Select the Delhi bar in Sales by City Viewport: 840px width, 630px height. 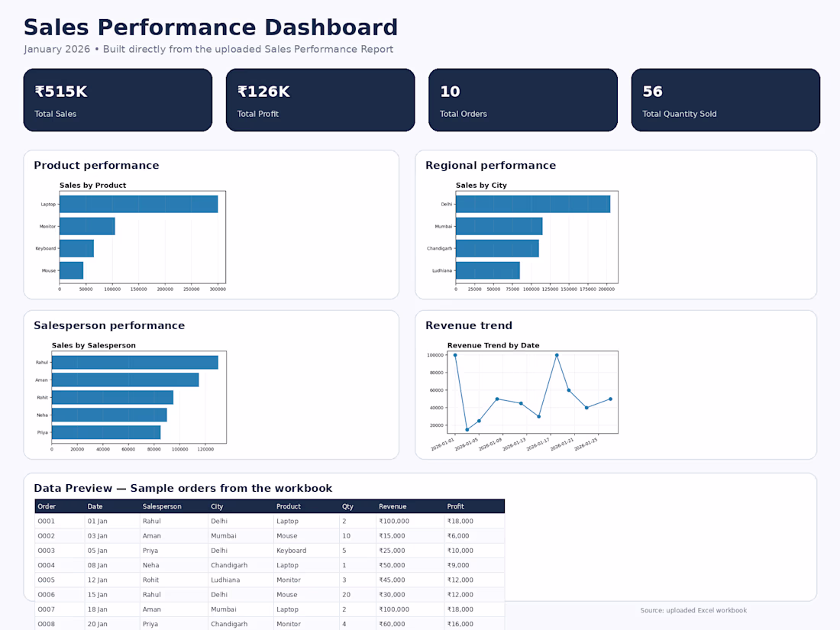pos(533,204)
